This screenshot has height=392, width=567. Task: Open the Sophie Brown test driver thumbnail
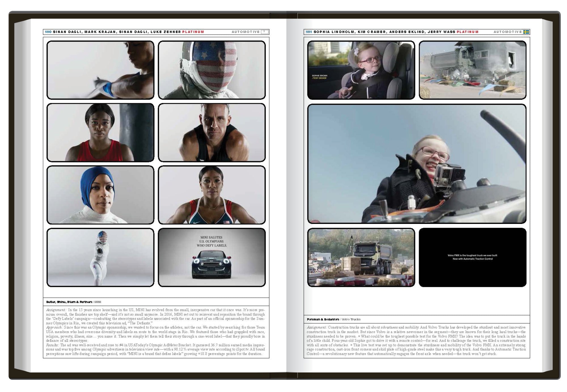point(361,70)
